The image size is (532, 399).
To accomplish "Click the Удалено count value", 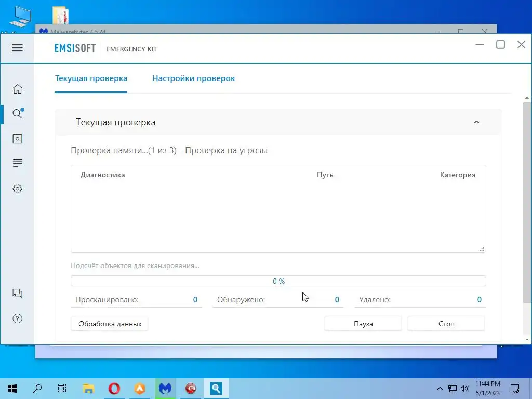I will (x=479, y=300).
